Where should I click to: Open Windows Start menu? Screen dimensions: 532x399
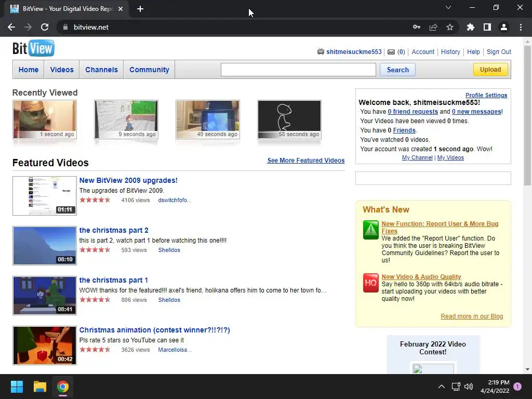point(17,387)
